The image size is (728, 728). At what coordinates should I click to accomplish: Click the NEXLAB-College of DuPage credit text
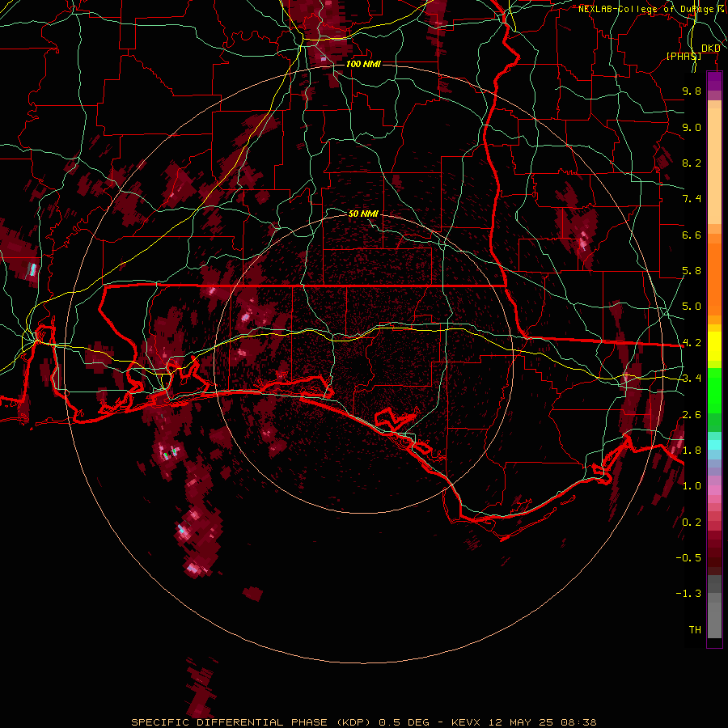[x=653, y=9]
